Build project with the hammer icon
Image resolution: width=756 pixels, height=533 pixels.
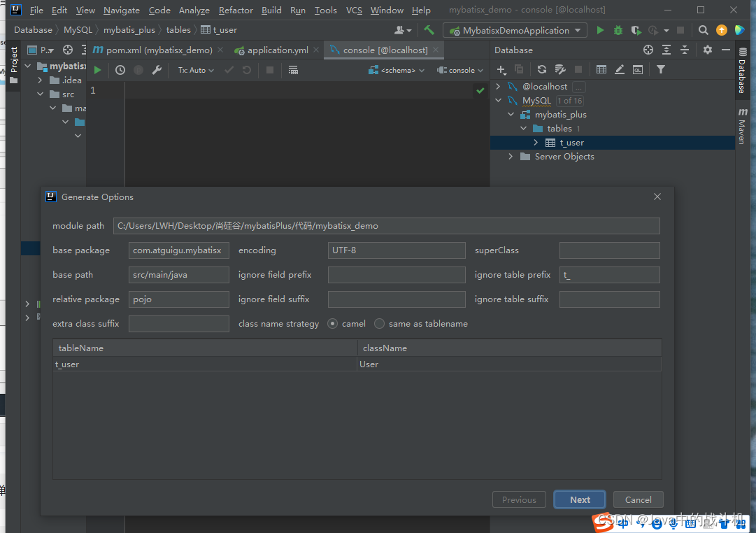pyautogui.click(x=429, y=30)
